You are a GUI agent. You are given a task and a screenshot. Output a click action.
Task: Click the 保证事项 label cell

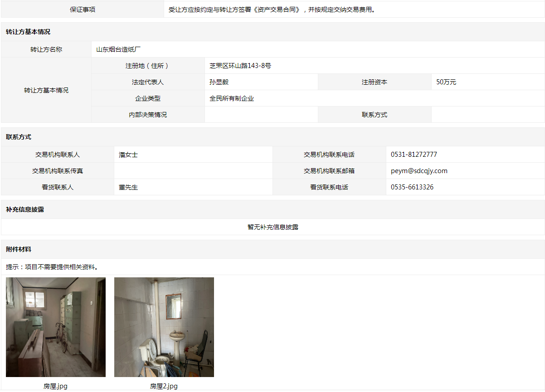pos(83,10)
